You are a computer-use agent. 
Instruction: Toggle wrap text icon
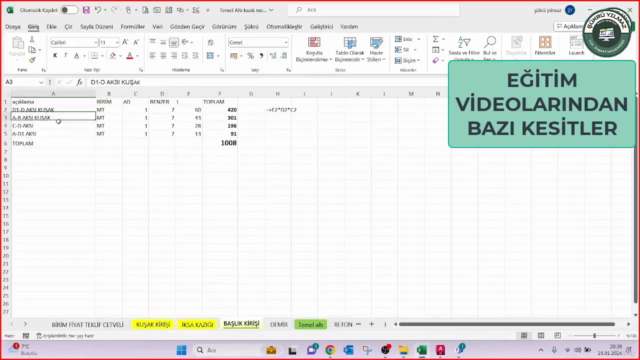point(211,42)
